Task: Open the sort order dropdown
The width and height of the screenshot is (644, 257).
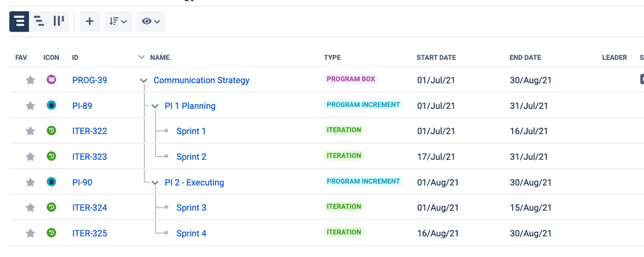Action: click(118, 21)
